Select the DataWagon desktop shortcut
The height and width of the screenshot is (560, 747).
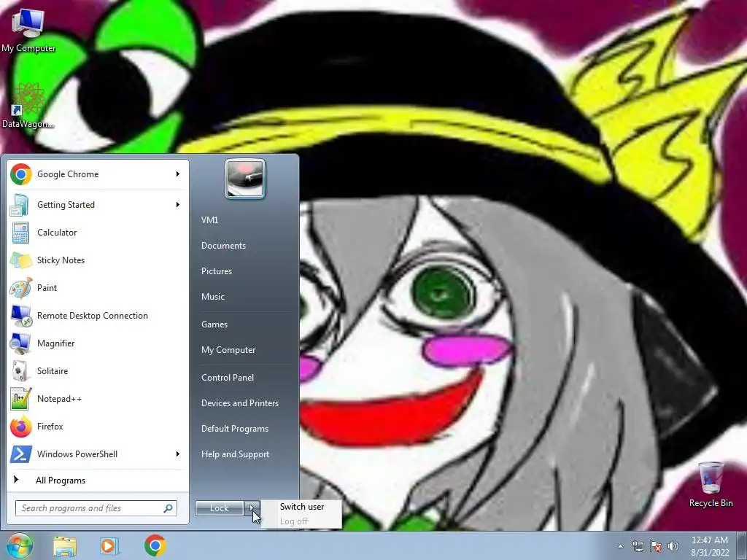pyautogui.click(x=28, y=106)
